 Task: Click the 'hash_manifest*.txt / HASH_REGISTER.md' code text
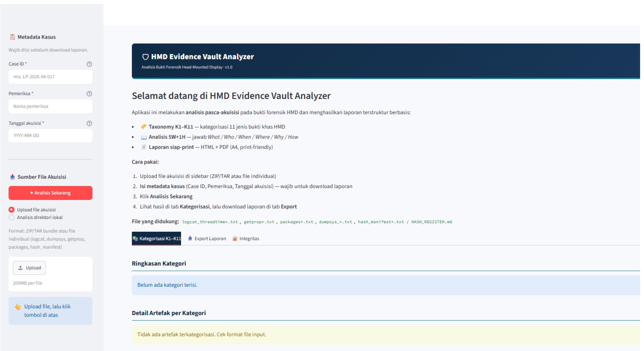click(405, 222)
